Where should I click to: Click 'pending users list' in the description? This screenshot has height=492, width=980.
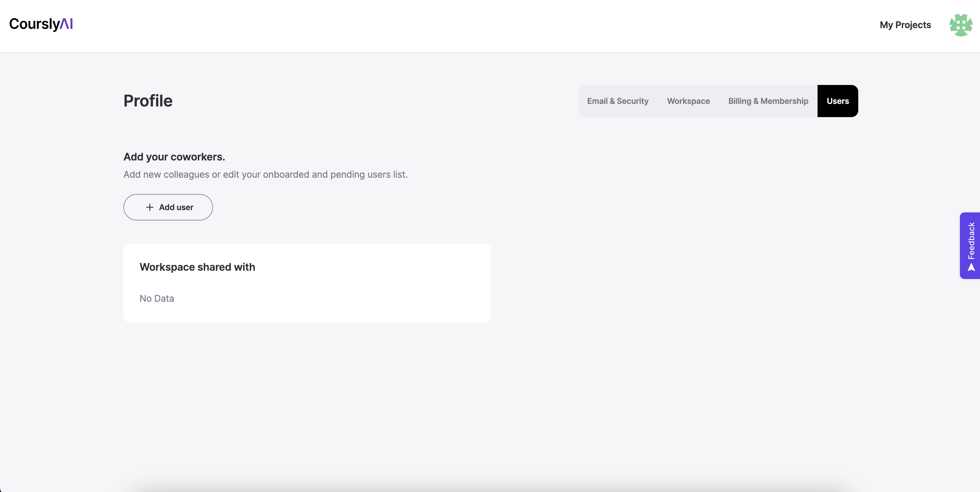click(368, 175)
